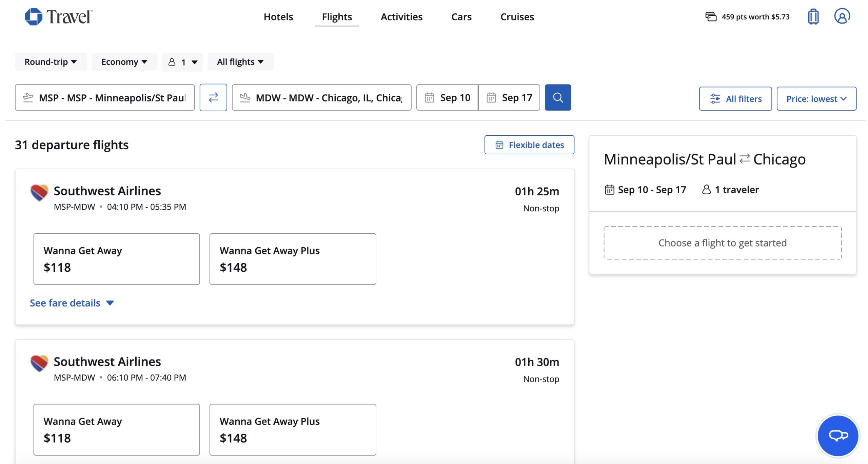Open the Economy cabin class dropdown

(124, 62)
